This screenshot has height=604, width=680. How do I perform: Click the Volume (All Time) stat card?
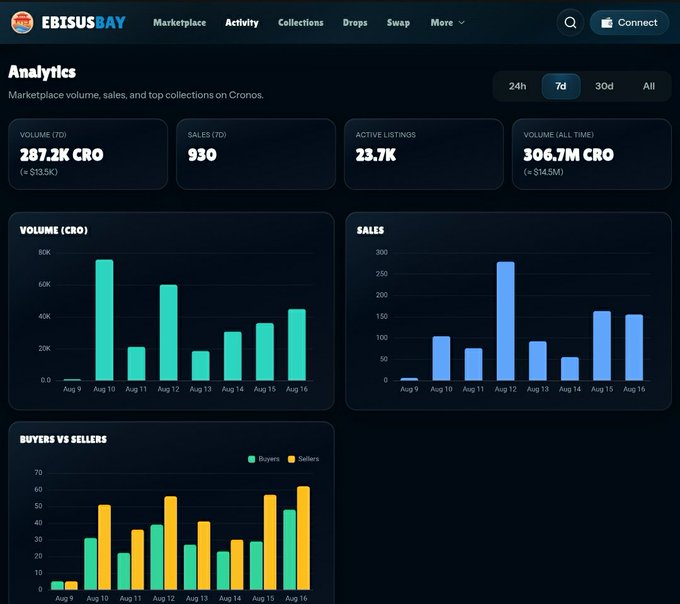(x=592, y=154)
